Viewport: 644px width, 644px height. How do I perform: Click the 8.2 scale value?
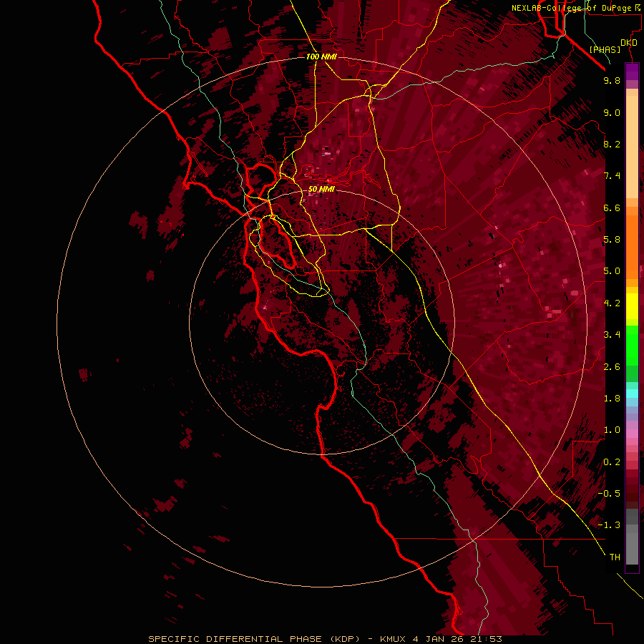[612, 144]
